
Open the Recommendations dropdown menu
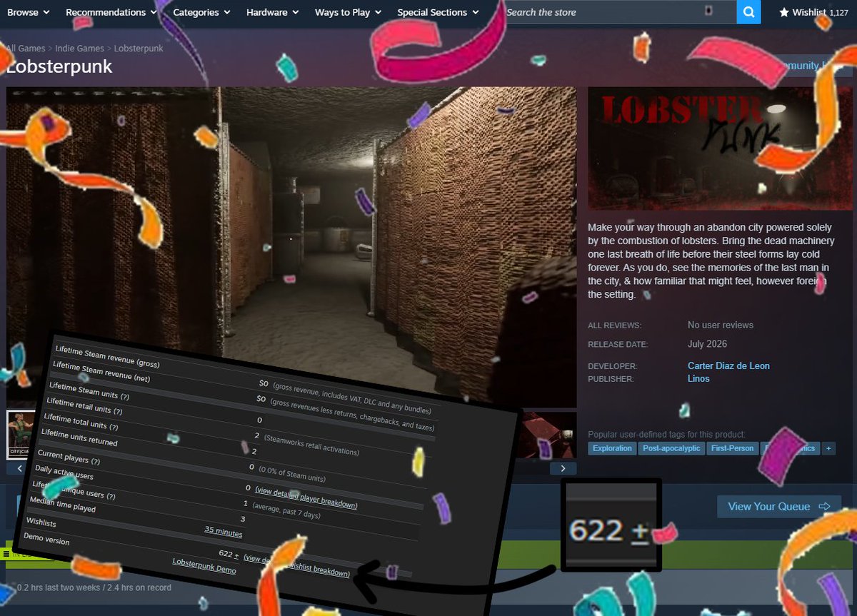pos(112,12)
